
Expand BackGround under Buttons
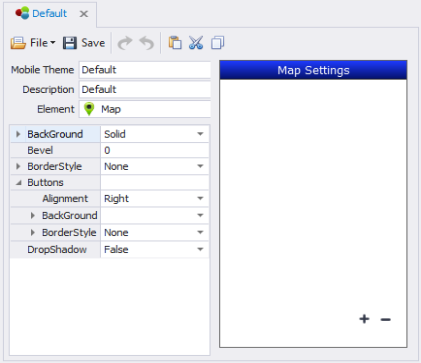(33, 216)
